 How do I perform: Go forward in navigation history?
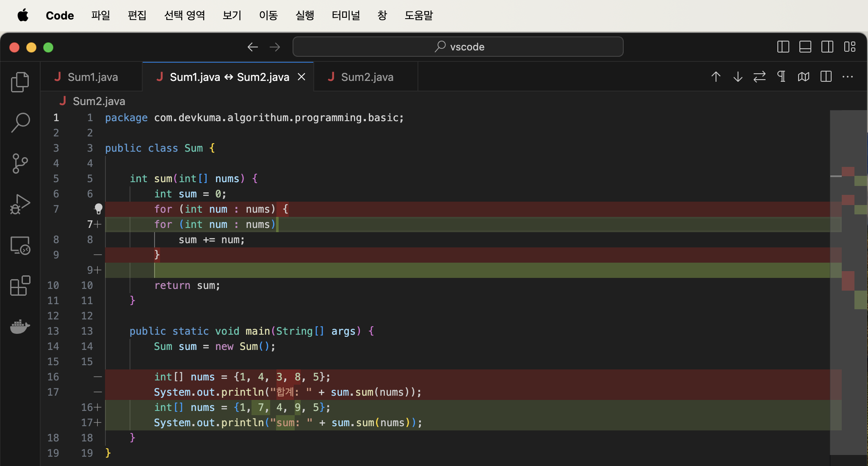click(x=275, y=47)
